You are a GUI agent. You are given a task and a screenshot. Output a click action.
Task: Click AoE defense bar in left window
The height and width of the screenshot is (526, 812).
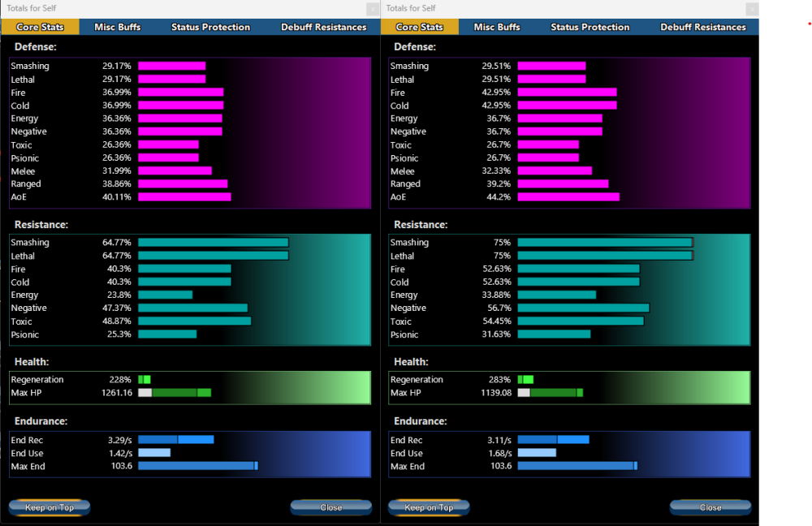(x=184, y=197)
